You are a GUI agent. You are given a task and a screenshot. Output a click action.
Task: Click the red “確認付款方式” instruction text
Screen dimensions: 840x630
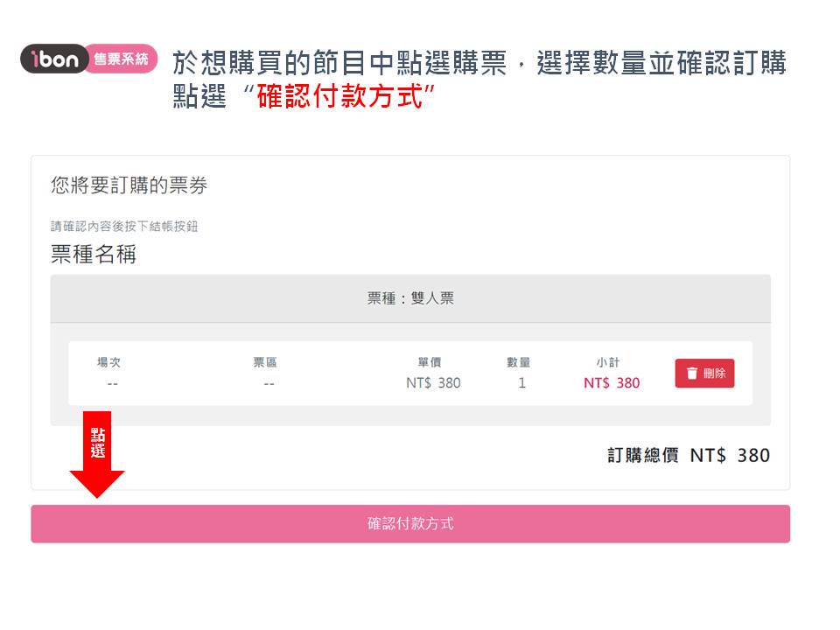click(339, 96)
